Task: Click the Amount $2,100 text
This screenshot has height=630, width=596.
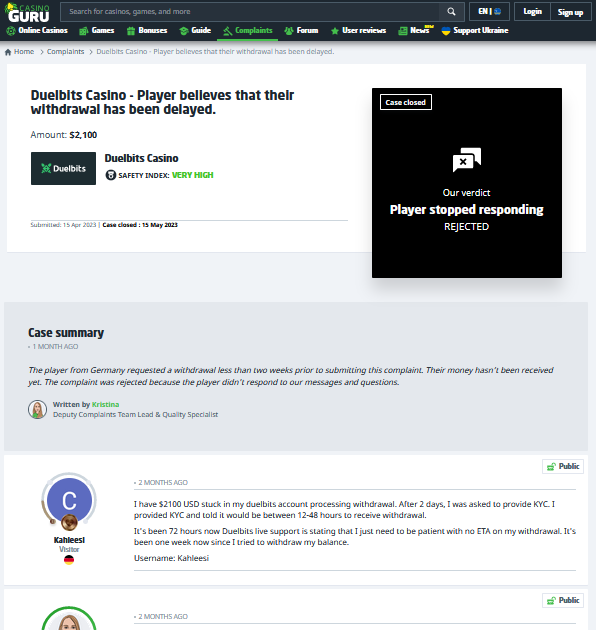Action: click(63, 135)
